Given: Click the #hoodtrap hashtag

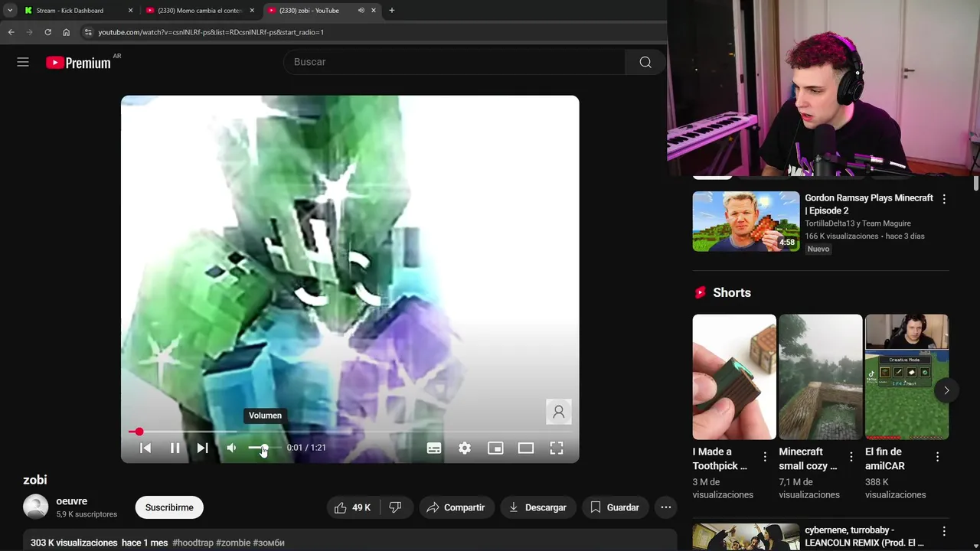Looking at the screenshot, I should [193, 543].
